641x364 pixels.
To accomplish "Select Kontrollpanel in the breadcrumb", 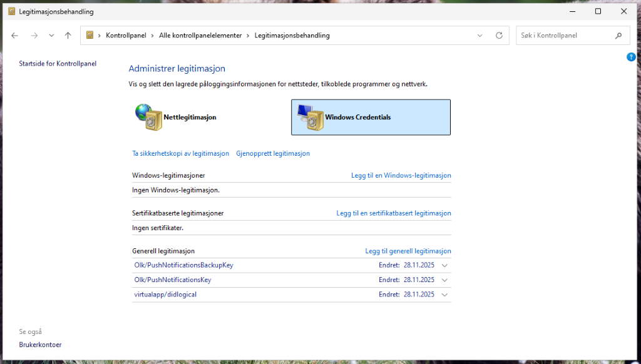I will (x=126, y=36).
